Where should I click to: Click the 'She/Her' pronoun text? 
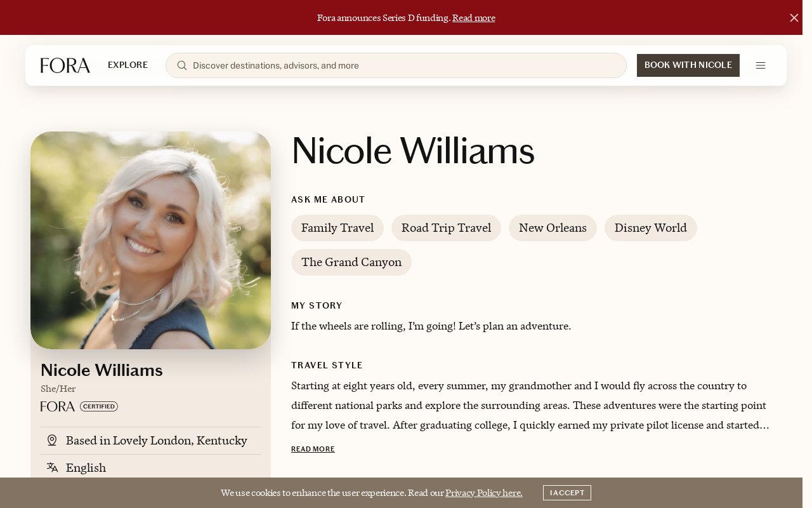pos(58,389)
